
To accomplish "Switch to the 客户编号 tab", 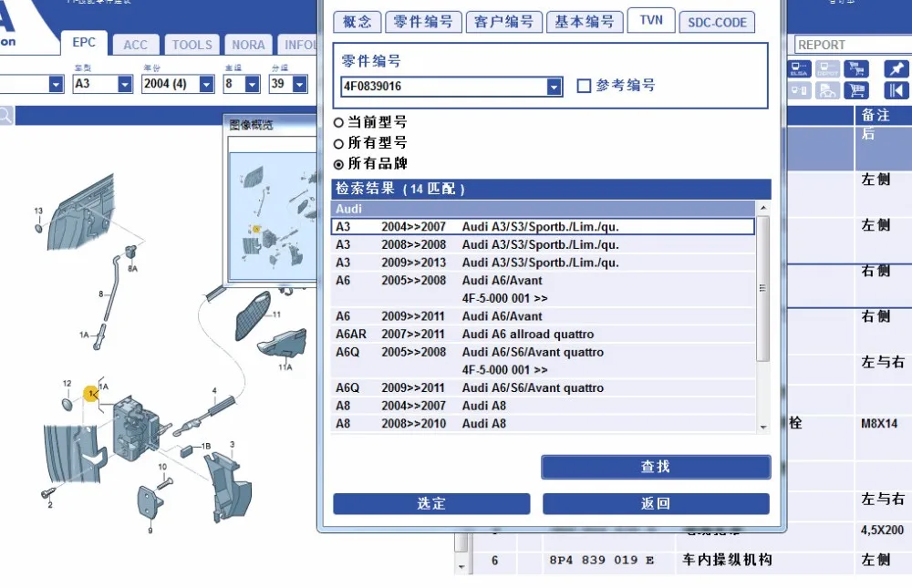I will pyautogui.click(x=504, y=22).
